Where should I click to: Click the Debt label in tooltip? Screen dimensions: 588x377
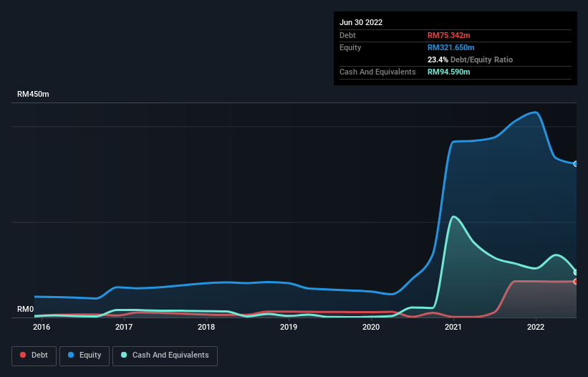(x=347, y=35)
